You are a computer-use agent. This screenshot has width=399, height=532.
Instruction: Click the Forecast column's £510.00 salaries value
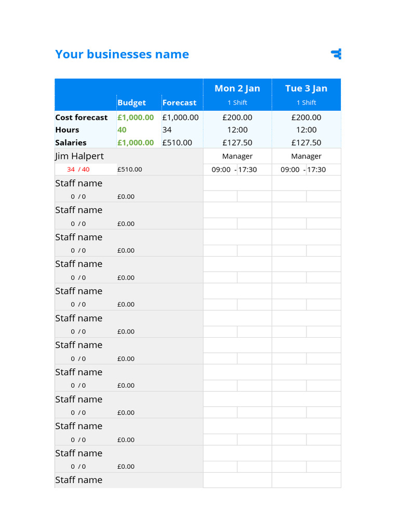tap(177, 142)
